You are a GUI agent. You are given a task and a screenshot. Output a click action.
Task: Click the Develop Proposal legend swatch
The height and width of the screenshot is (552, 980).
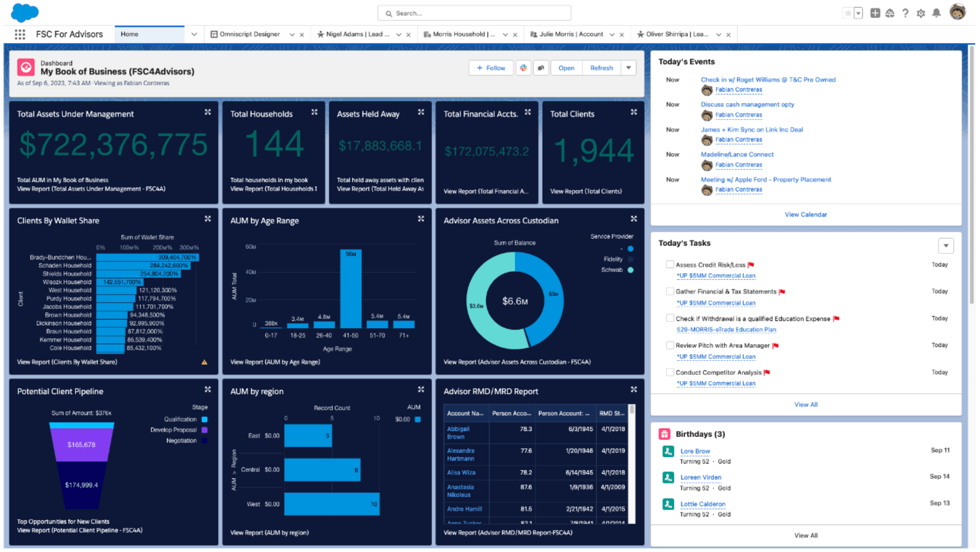(x=204, y=430)
